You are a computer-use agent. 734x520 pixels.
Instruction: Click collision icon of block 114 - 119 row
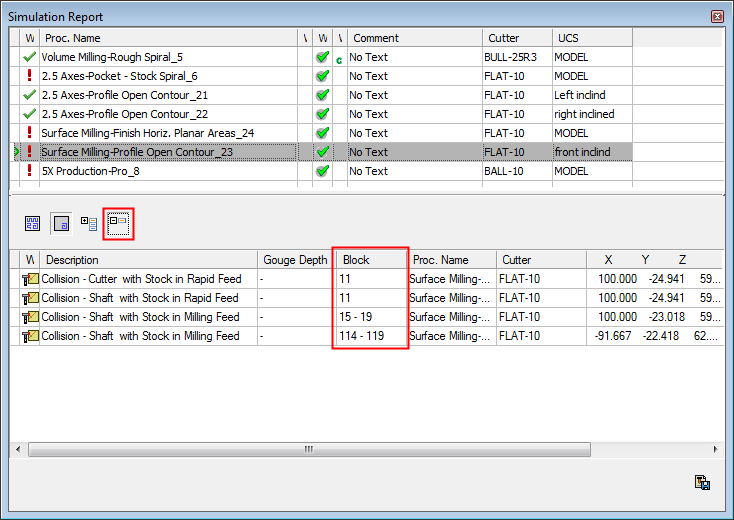(x=30, y=336)
